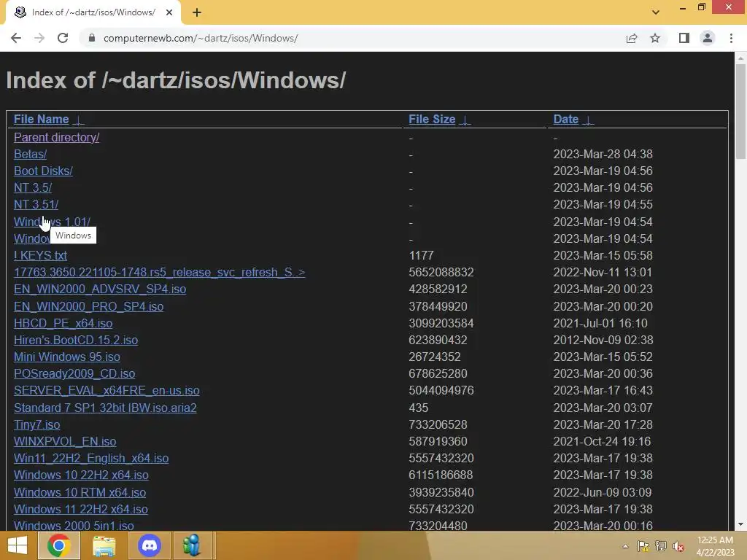Open the NT 3.51 folder
The image size is (747, 560).
(x=36, y=204)
